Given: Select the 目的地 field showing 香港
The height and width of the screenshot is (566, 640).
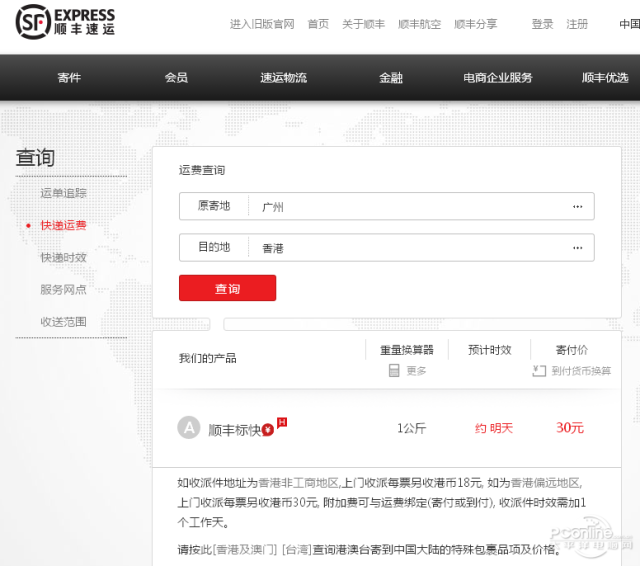Looking at the screenshot, I should (x=387, y=247).
